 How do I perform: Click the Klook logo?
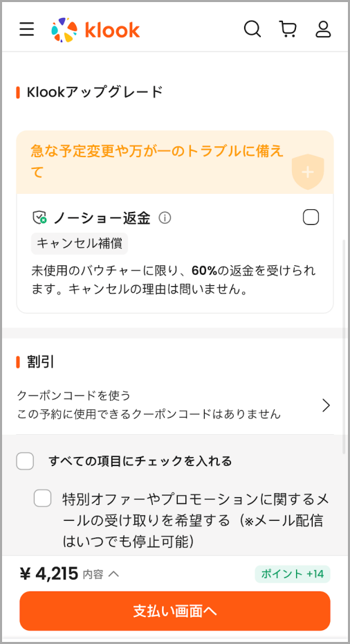(95, 30)
